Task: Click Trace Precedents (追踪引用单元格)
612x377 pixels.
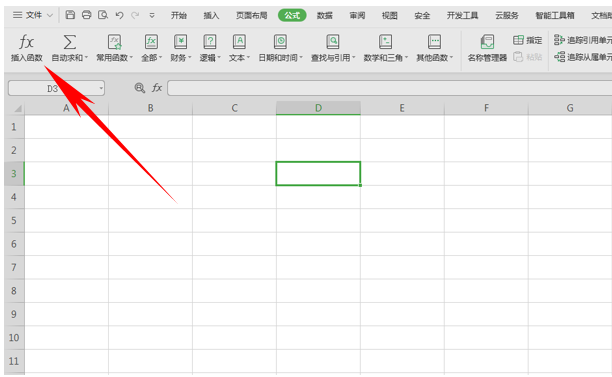Action: (583, 40)
